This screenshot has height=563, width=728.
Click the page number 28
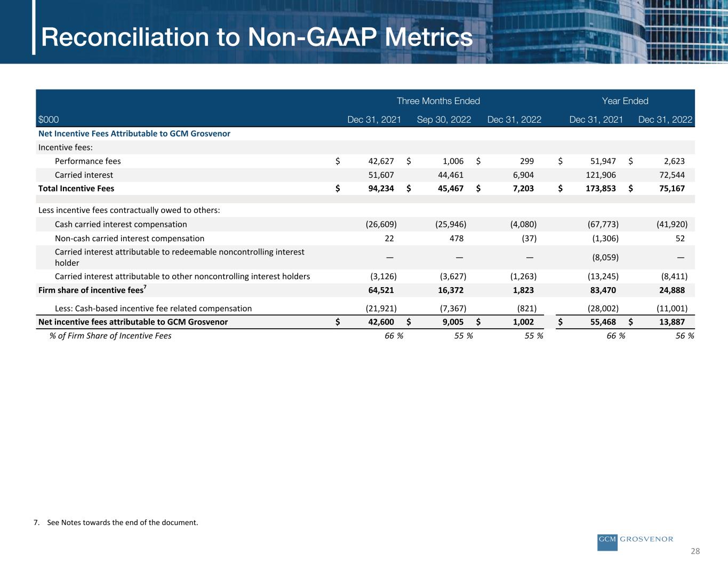[x=695, y=551]
